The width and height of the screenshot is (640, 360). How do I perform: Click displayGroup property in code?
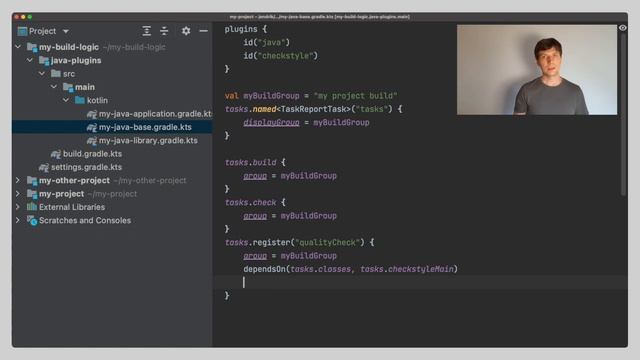pyautogui.click(x=271, y=122)
